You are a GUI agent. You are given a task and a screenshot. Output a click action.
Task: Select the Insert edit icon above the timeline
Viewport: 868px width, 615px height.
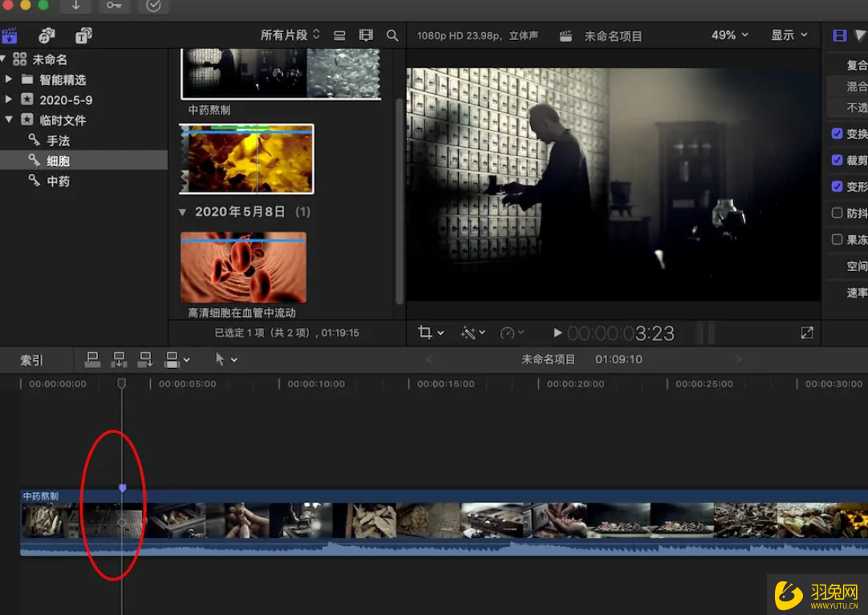(x=120, y=359)
